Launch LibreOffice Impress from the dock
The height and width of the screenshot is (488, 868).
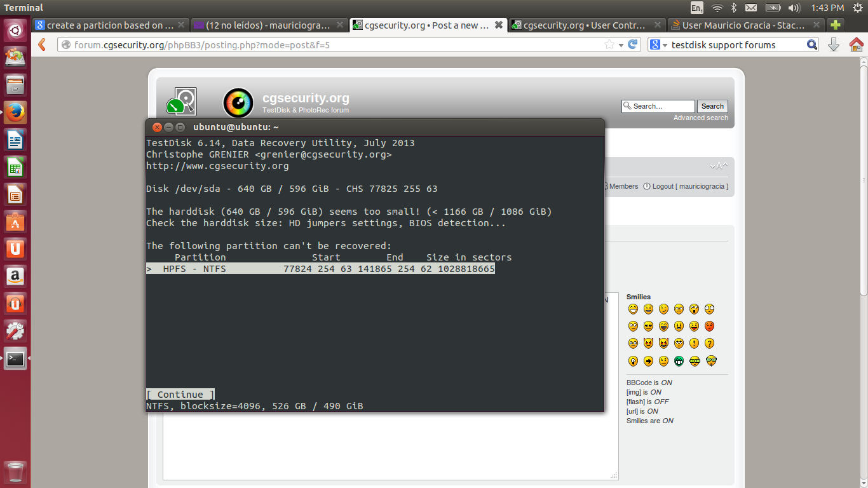click(x=15, y=194)
